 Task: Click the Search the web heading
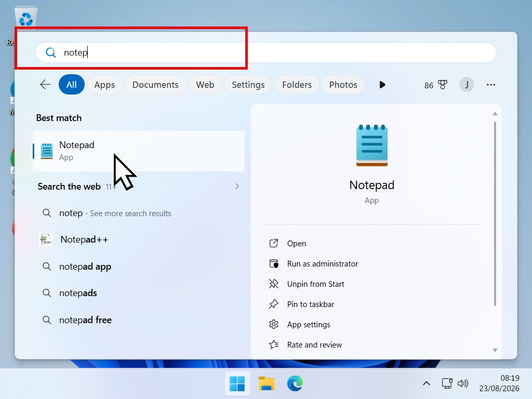point(69,187)
